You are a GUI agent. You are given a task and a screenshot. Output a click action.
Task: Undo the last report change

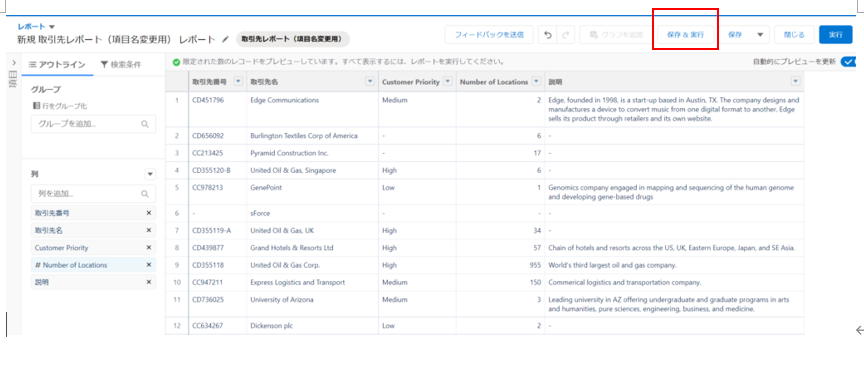point(547,34)
